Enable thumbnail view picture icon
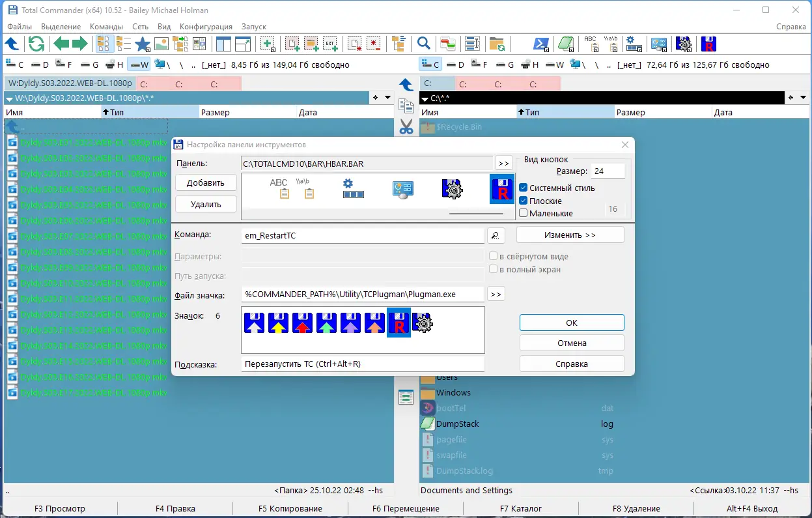Image resolution: width=812 pixels, height=518 pixels. tap(161, 44)
